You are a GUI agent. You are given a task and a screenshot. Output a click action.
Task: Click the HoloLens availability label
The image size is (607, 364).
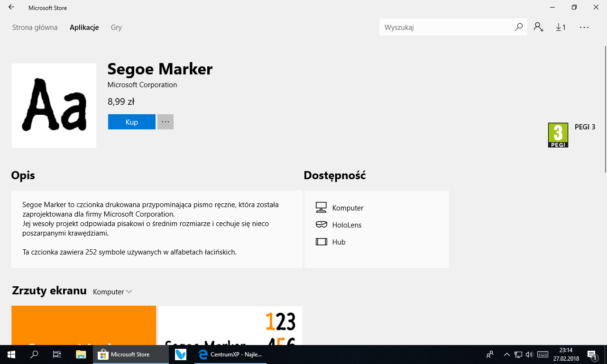[347, 225]
